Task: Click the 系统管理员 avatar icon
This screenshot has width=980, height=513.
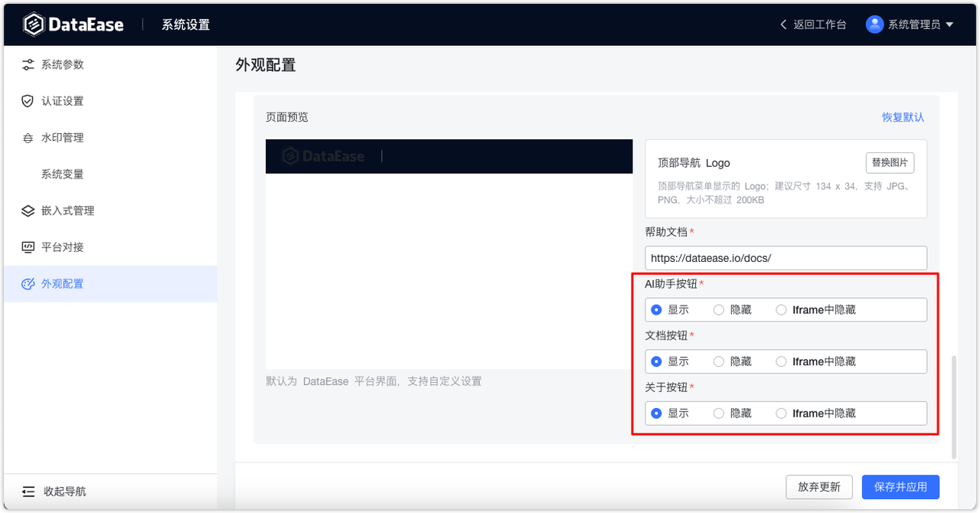Action: tap(874, 24)
